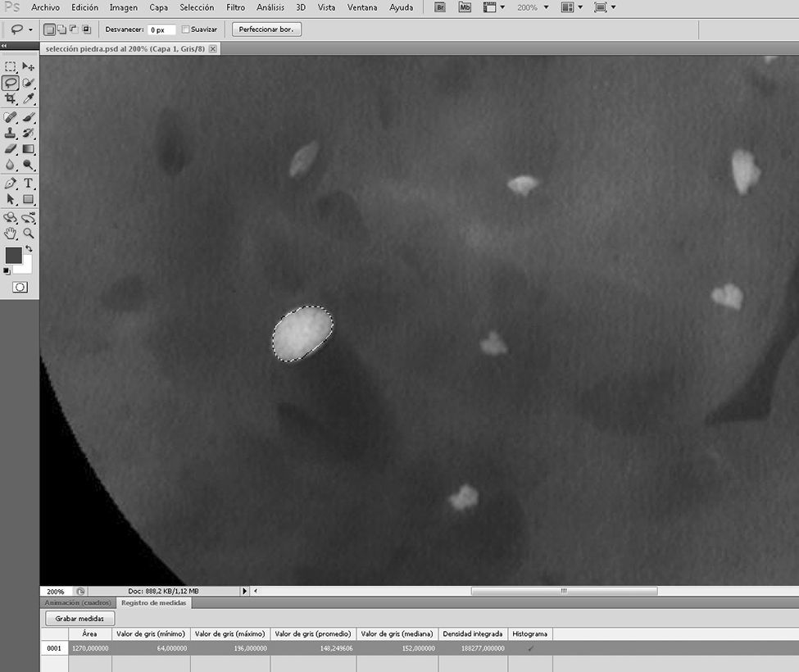Select the Crop tool
The image size is (799, 672).
11,98
